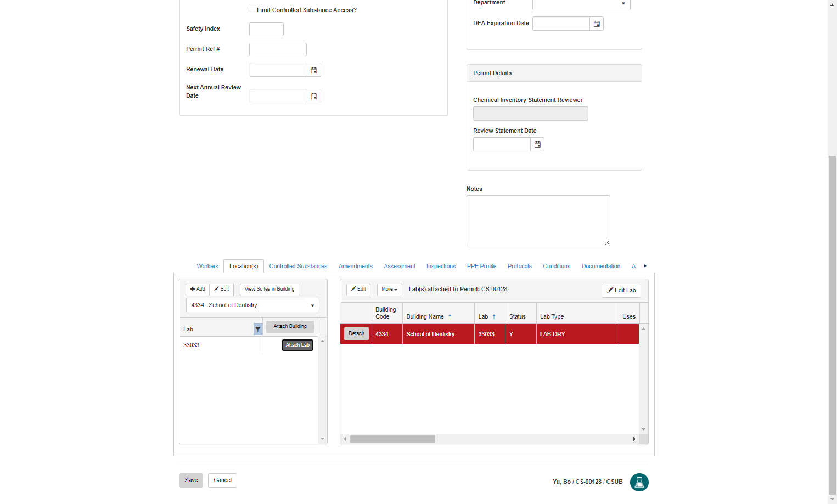Click the green lab flask icon
Screen dimensions: 837x504
tap(639, 482)
